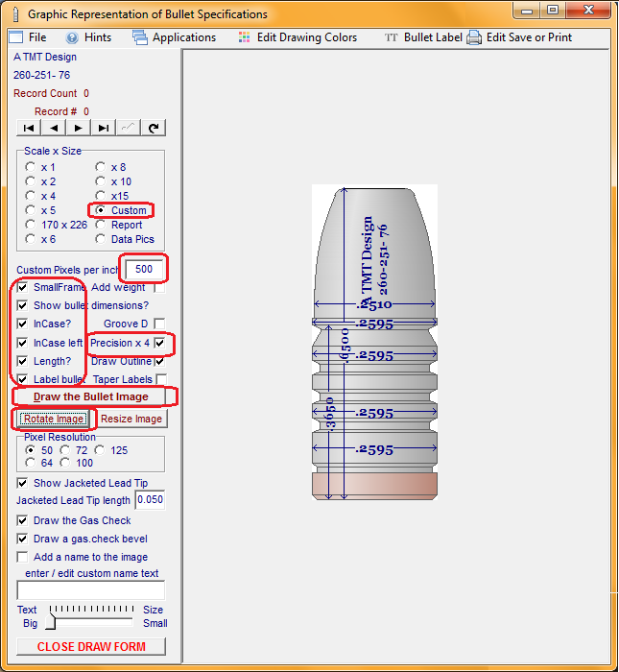
Task: Toggle Draw the Gas Check checkbox
Action: pos(22,520)
